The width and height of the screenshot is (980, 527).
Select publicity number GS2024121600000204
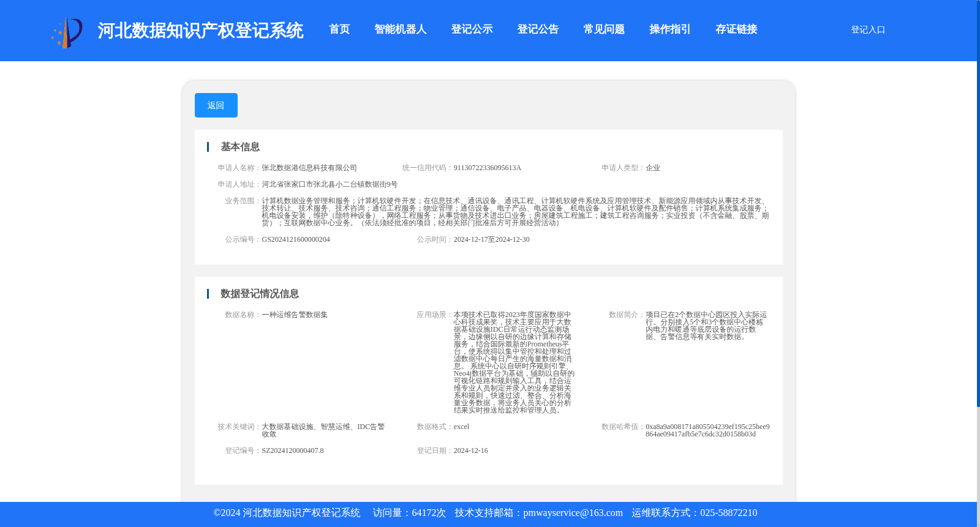(296, 239)
